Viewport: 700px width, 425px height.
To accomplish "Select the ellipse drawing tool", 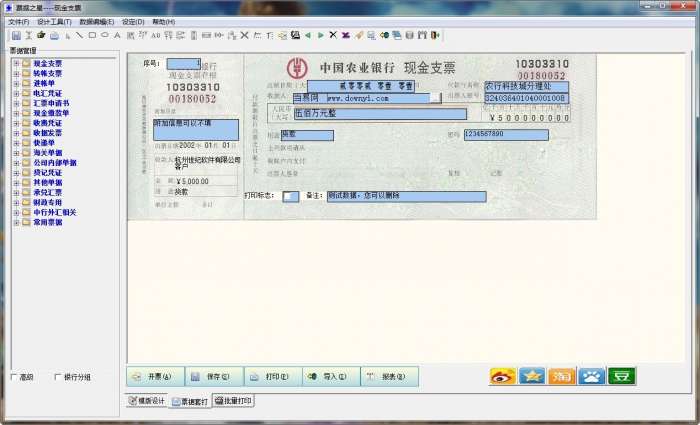I will 104,35.
